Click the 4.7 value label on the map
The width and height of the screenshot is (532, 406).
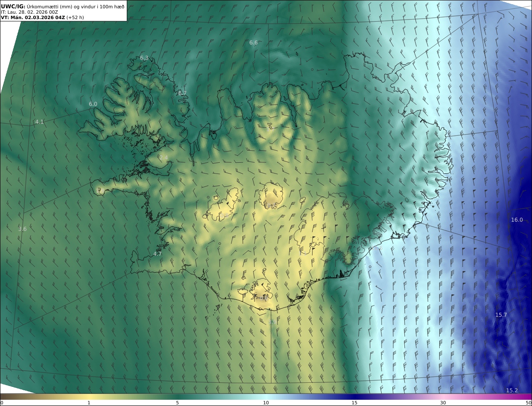158,254
